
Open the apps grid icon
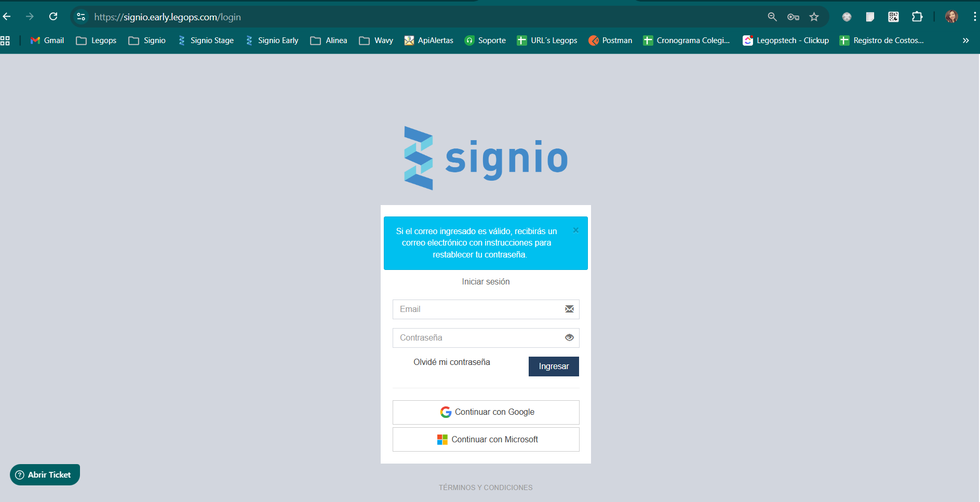[x=5, y=40]
